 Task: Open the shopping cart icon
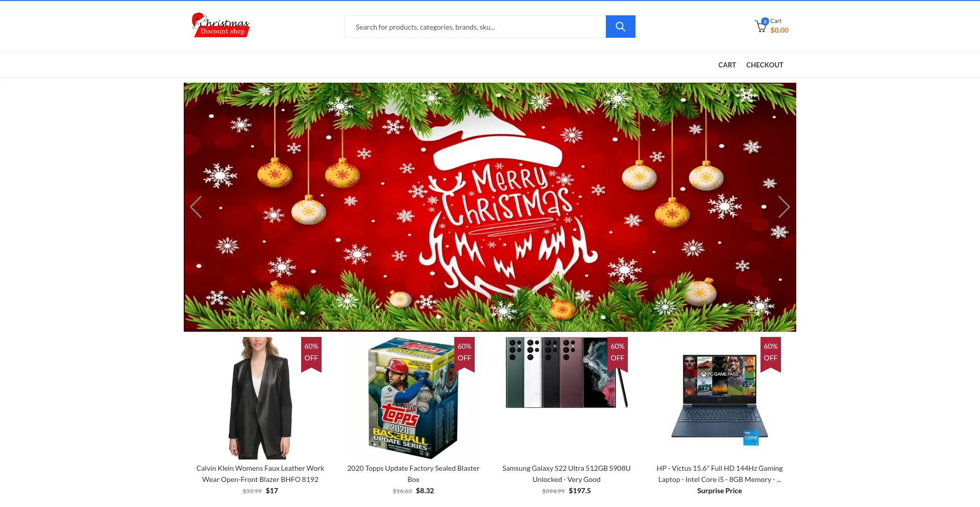761,26
